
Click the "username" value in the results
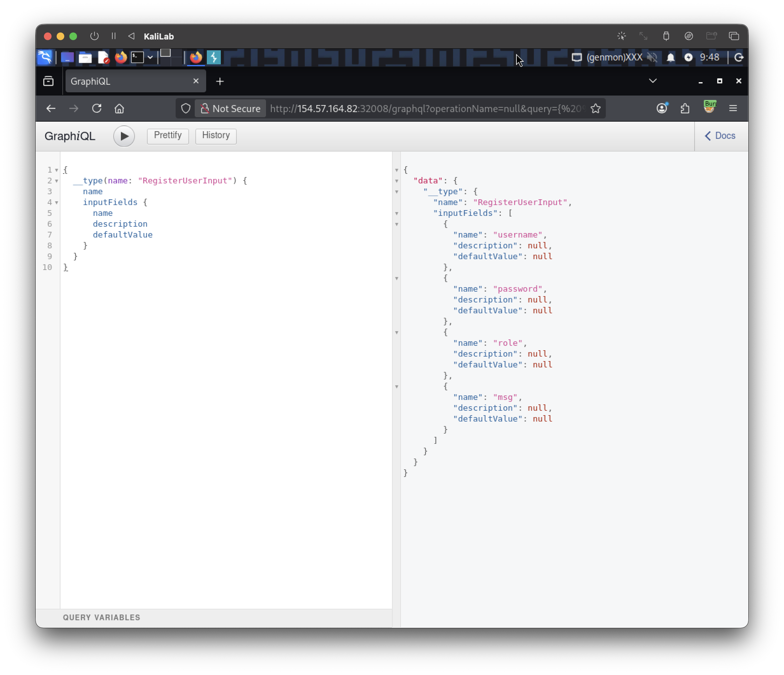tap(518, 235)
